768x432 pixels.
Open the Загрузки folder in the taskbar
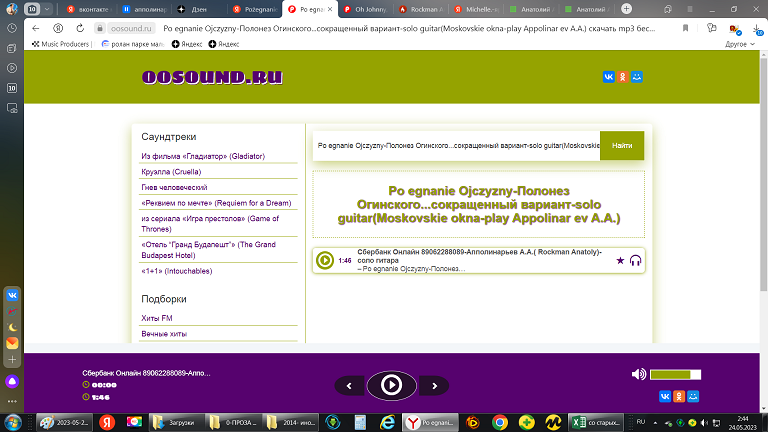(x=175, y=422)
